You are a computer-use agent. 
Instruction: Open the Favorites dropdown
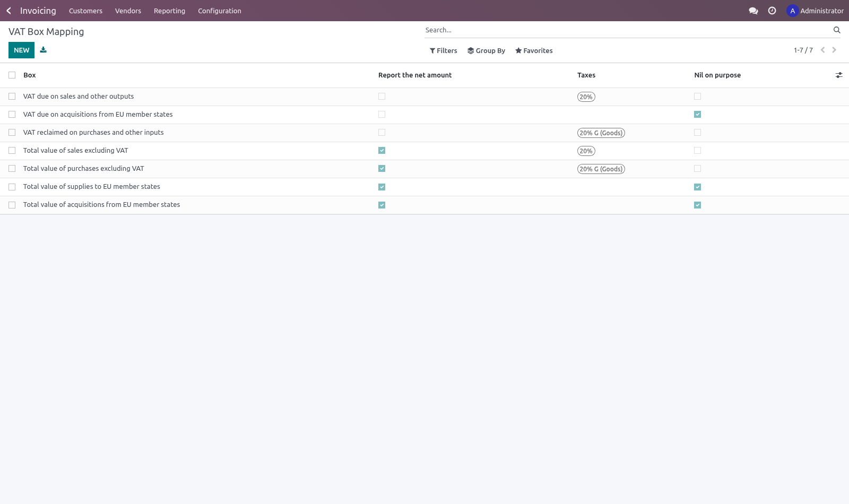(534, 51)
